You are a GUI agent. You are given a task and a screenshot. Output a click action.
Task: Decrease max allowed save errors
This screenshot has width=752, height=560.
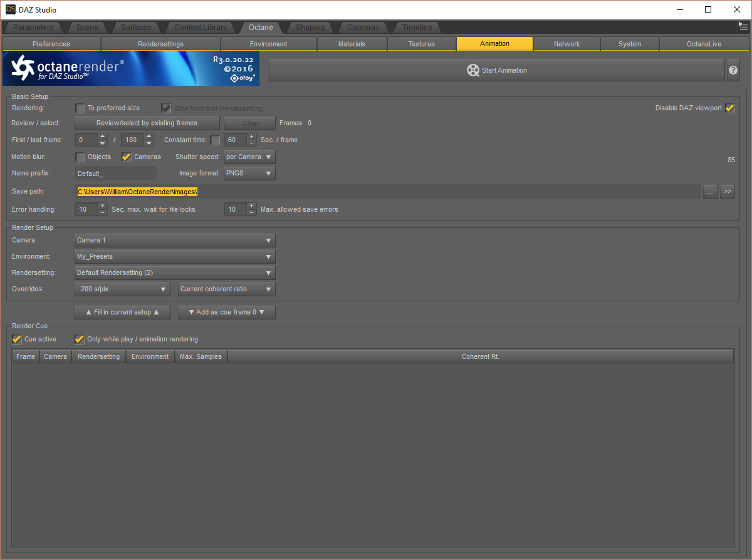coord(251,213)
